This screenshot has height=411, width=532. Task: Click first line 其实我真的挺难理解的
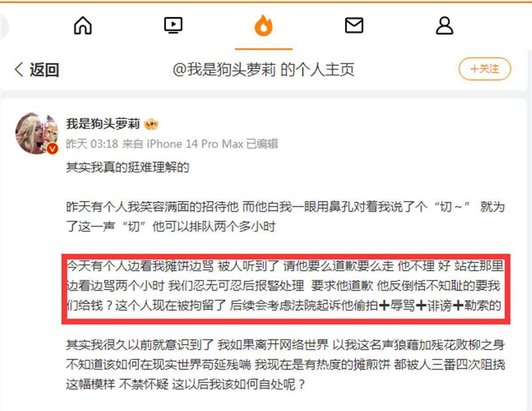(128, 167)
